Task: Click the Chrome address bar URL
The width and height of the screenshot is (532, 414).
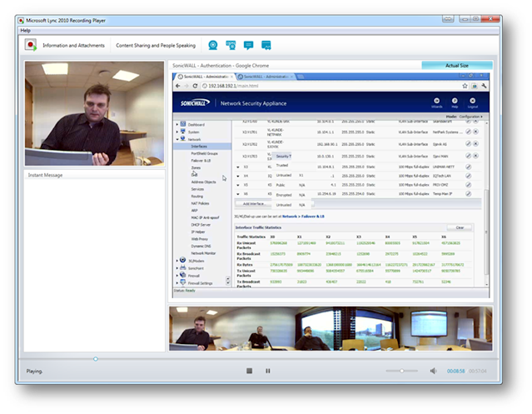Action: 233,86
